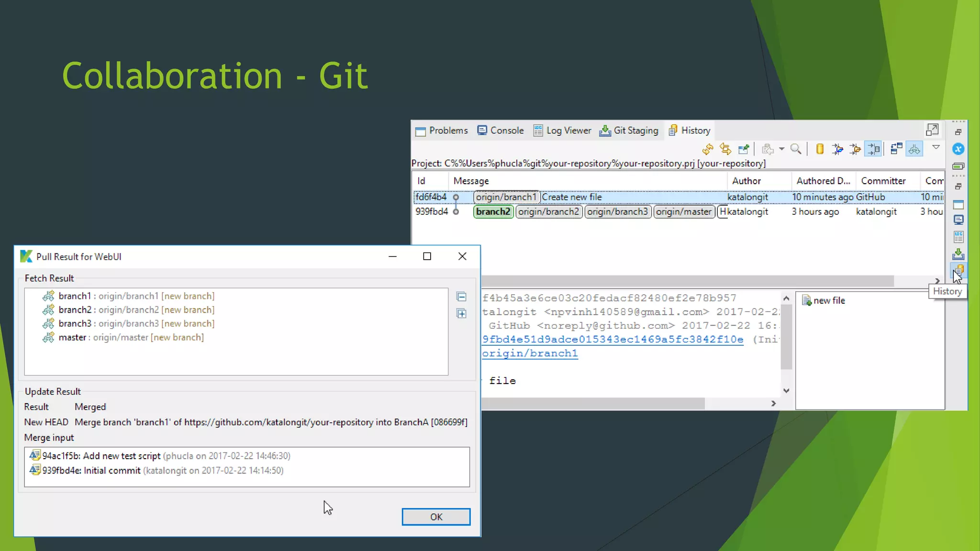
Task: Click the up arrow of commit detail scrollbar
Action: tap(786, 298)
